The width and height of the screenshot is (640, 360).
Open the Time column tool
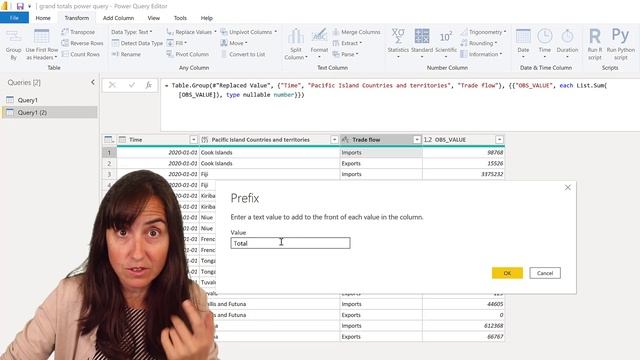544,44
